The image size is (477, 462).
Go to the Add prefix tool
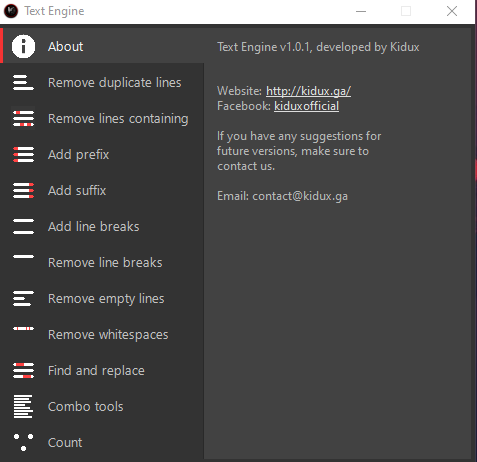79,155
